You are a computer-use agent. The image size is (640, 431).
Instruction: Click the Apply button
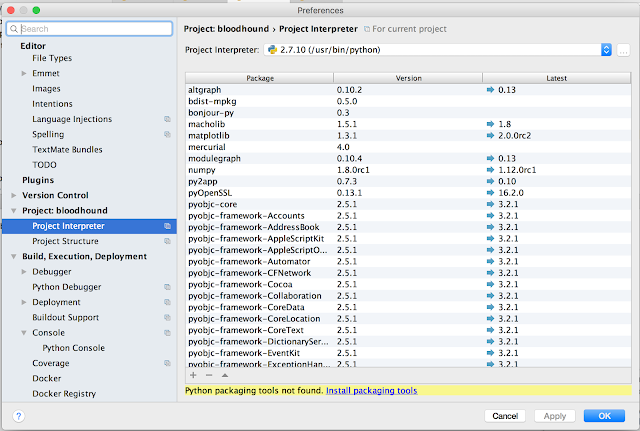[555, 416]
